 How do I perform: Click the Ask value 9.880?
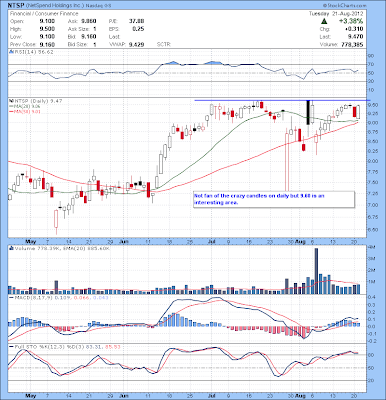pyautogui.click(x=89, y=21)
